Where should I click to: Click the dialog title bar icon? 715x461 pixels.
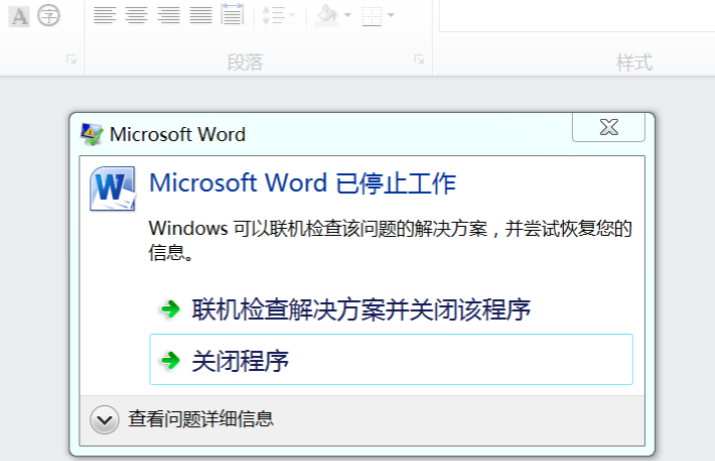point(92,134)
